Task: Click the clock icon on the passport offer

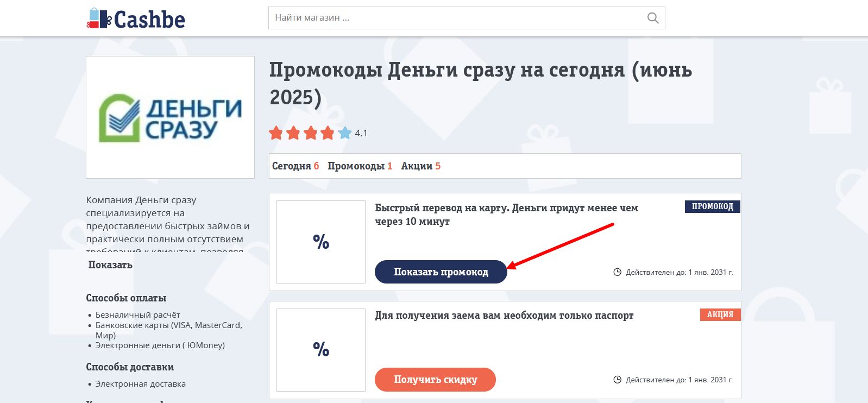Action: point(617,380)
